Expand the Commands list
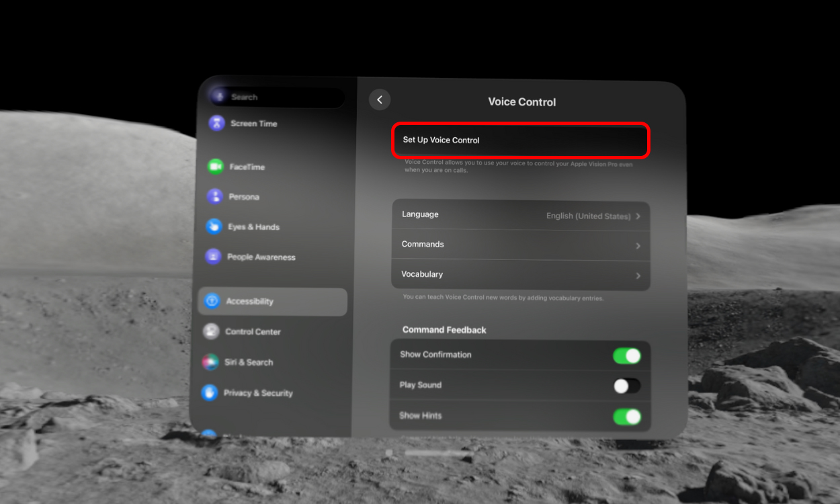Viewport: 840px width, 504px height. (x=521, y=244)
